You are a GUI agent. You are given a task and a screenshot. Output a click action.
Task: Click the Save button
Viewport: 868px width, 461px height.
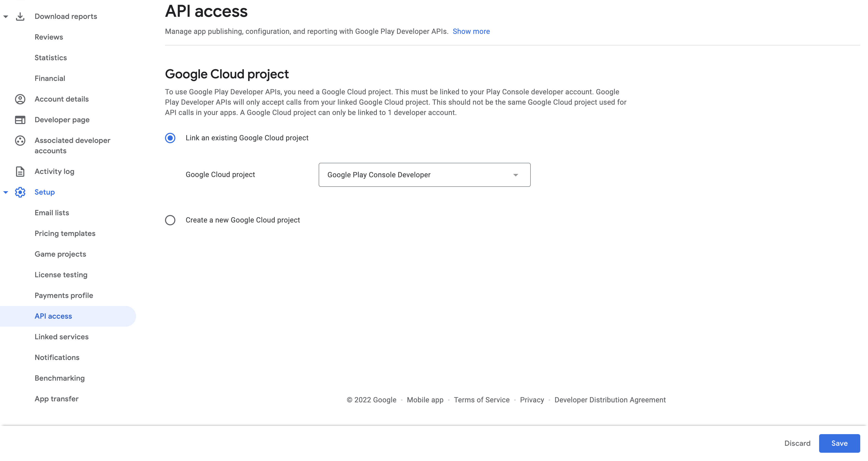(x=839, y=443)
